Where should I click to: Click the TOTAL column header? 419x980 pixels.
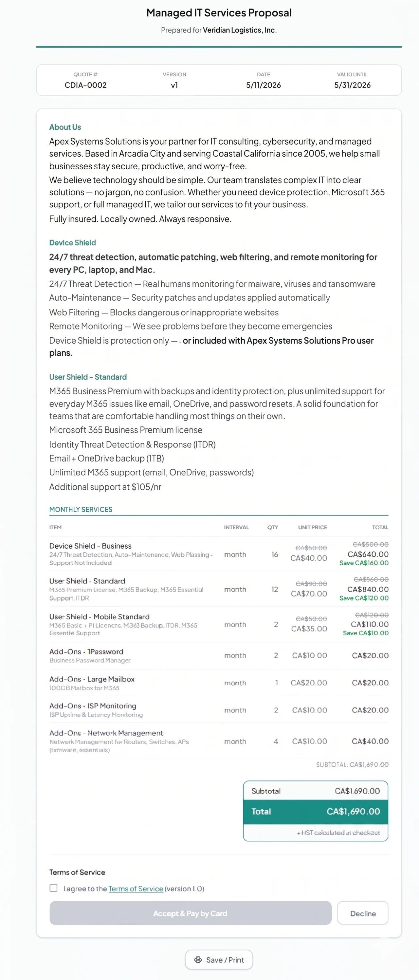[x=380, y=527]
